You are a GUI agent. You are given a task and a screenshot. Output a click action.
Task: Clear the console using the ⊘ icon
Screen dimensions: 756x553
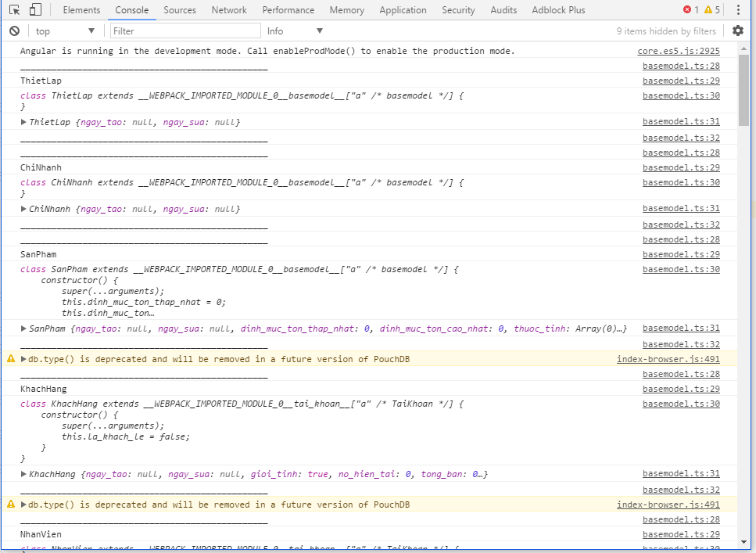pos(14,30)
